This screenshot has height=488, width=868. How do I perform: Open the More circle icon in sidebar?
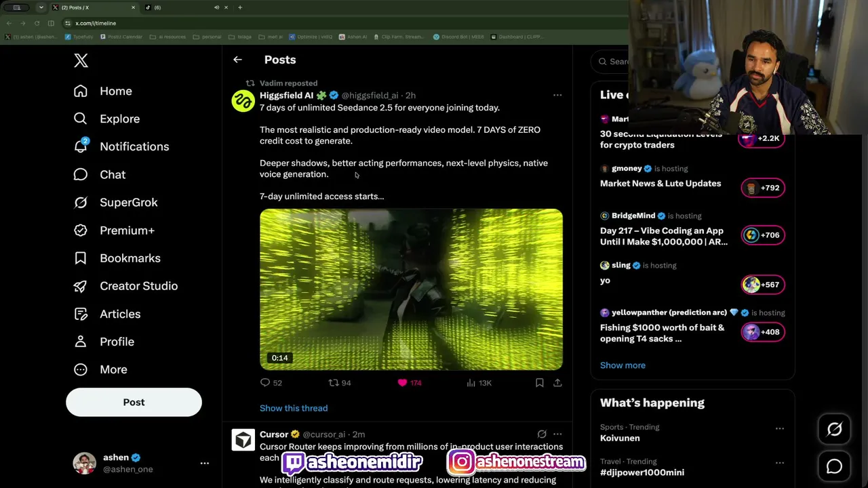(x=81, y=369)
